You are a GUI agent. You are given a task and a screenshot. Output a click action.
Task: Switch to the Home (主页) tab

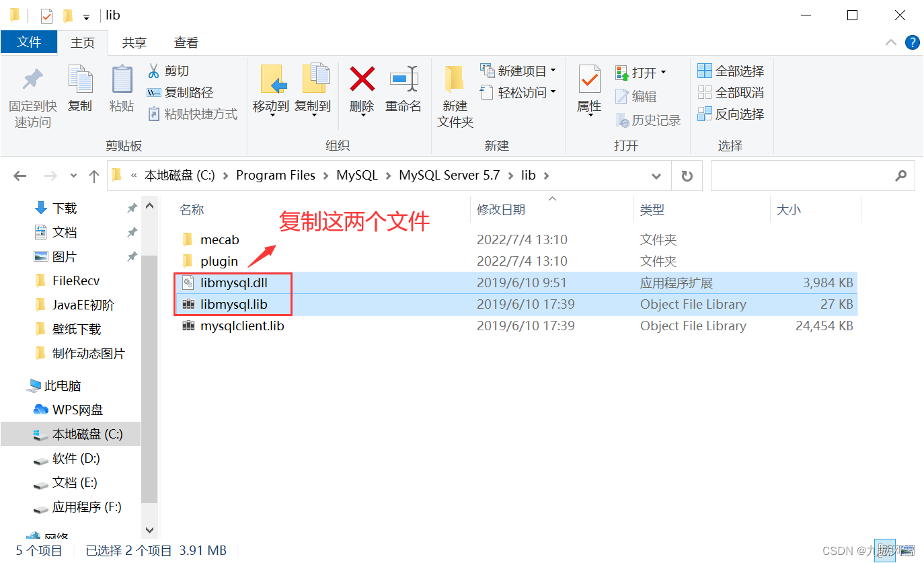point(83,42)
